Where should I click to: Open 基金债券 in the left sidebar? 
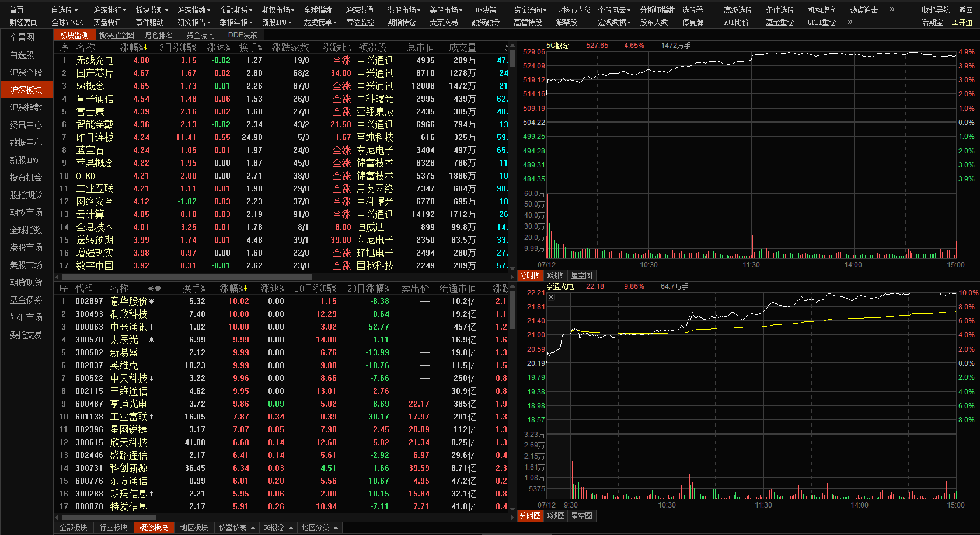click(26, 300)
